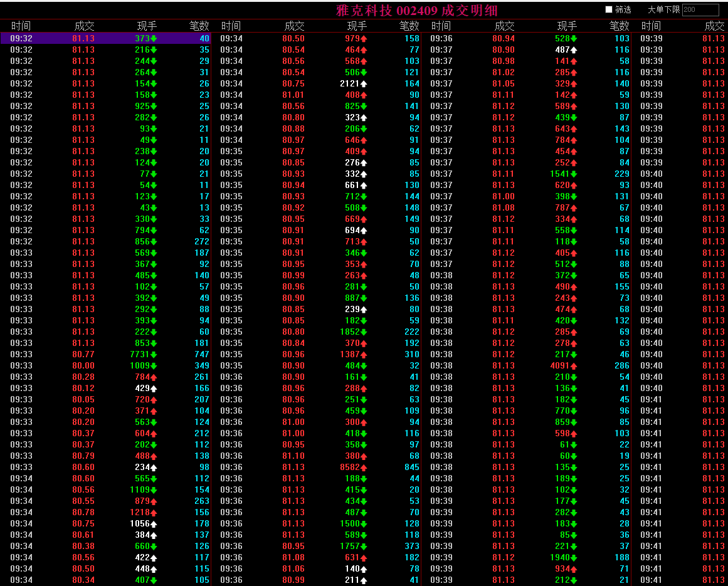
Task: Click the volume cell 1757
Action: pyautogui.click(x=353, y=546)
